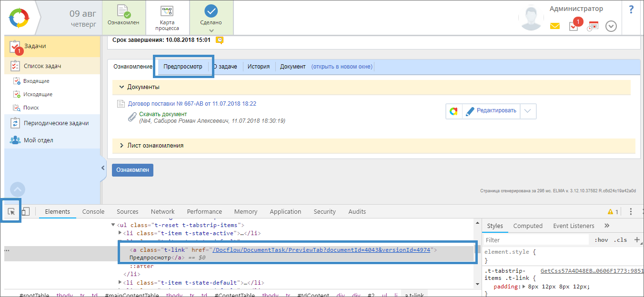The height and width of the screenshot is (297, 644).
Task: Open task notifications icon with badge
Action: [x=574, y=26]
